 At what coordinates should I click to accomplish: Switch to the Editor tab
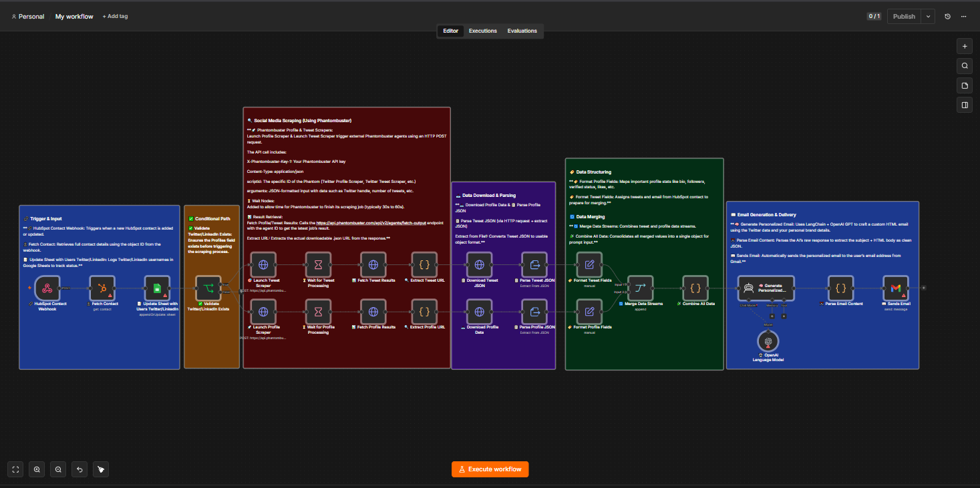451,31
